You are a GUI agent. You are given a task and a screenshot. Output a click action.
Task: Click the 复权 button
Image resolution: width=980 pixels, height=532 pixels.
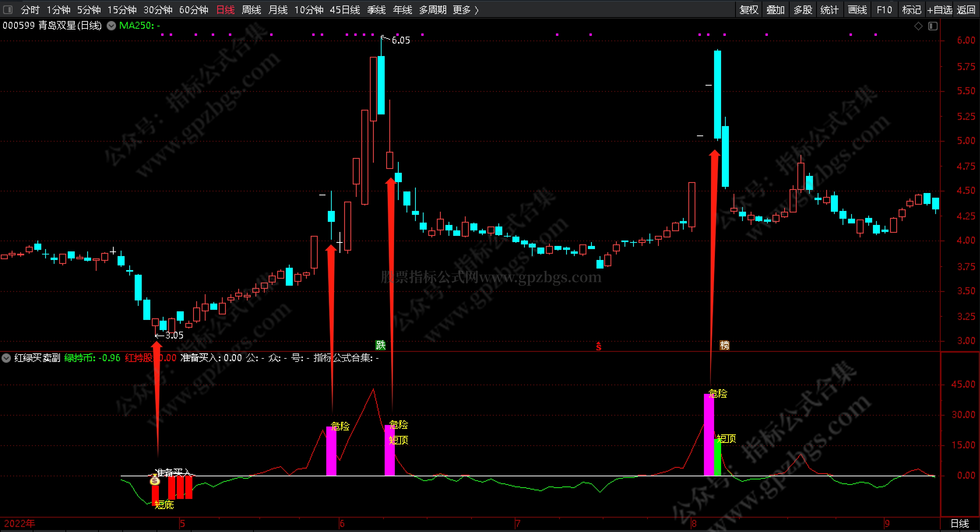[749, 10]
